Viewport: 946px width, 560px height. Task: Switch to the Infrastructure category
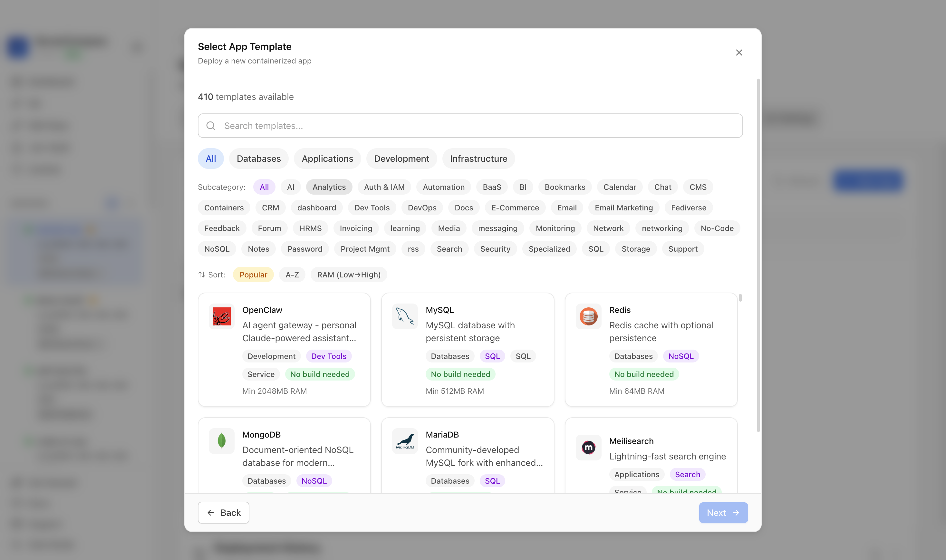(x=478, y=159)
